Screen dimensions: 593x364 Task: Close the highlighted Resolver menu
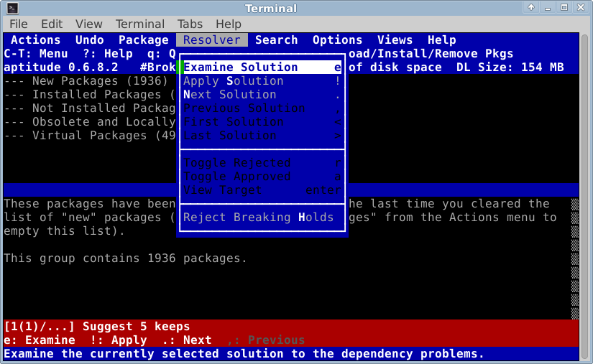[212, 40]
